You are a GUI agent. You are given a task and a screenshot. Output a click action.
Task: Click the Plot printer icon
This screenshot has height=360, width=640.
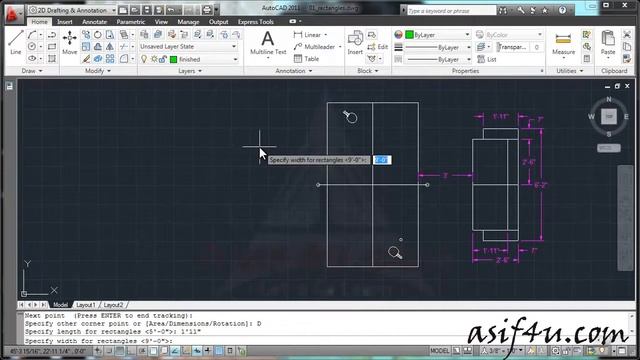(x=207, y=10)
